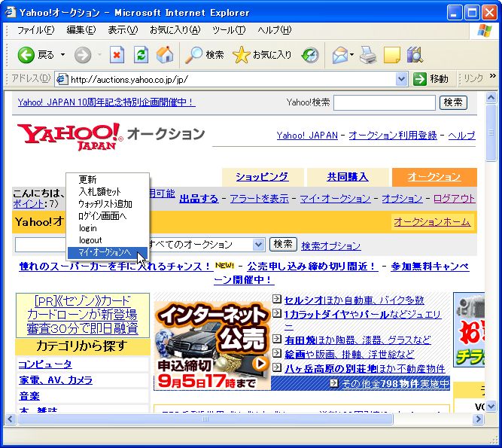Screen dimensions: 502x448
Task: Open the ツール(T) menu
Action: (x=229, y=30)
